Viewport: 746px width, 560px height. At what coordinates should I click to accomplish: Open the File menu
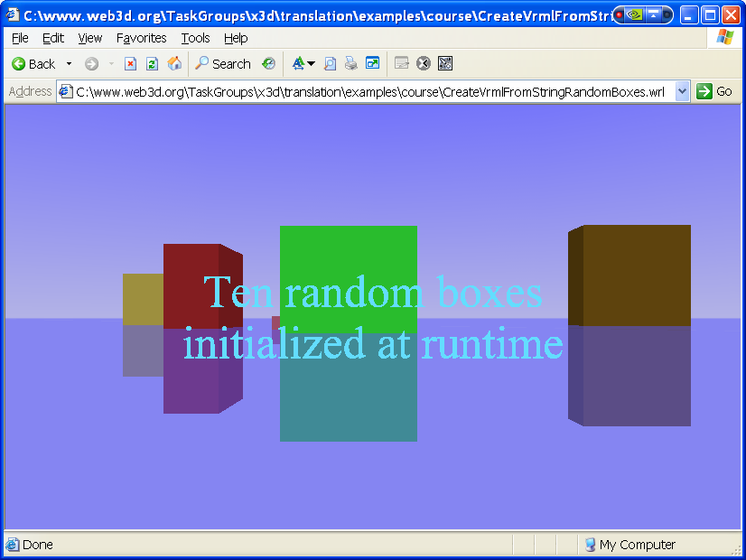pos(20,38)
